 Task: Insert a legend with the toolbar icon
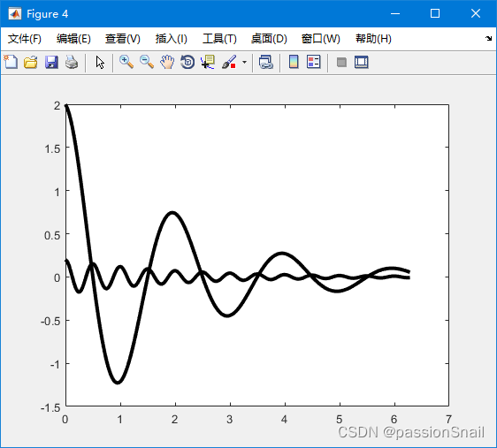[x=314, y=62]
